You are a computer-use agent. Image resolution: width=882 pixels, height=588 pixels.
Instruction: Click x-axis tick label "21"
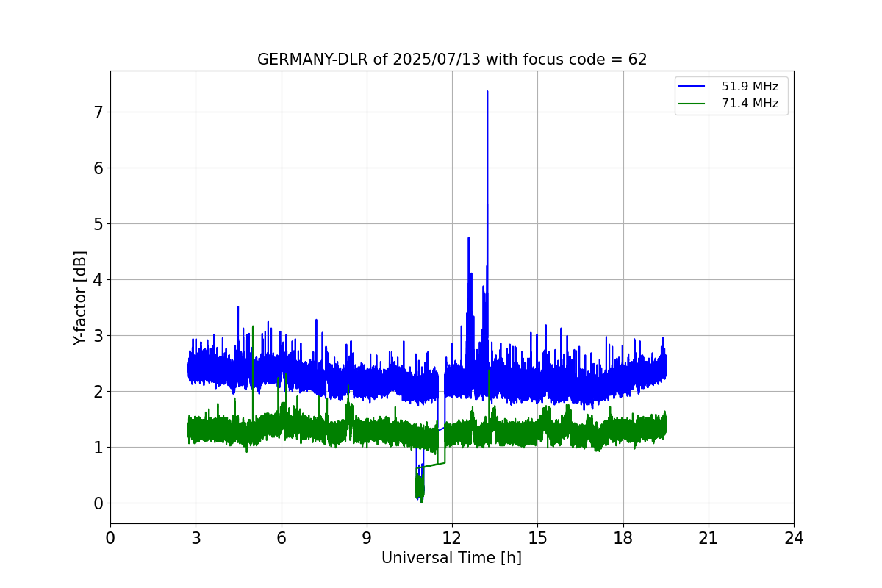(x=709, y=538)
